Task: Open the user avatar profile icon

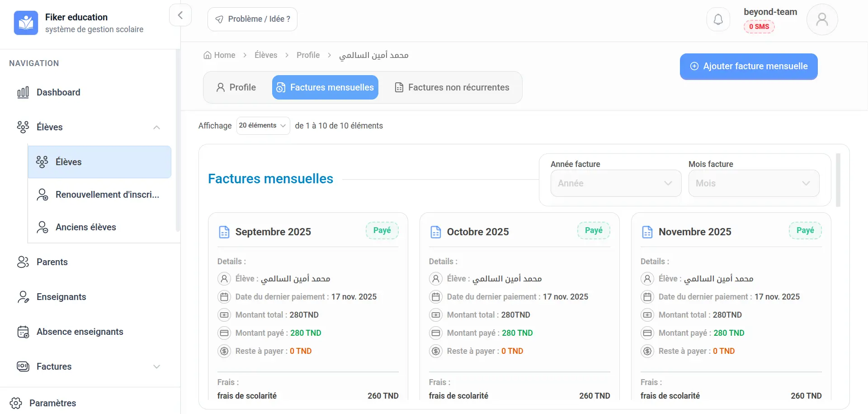Action: pyautogui.click(x=822, y=19)
